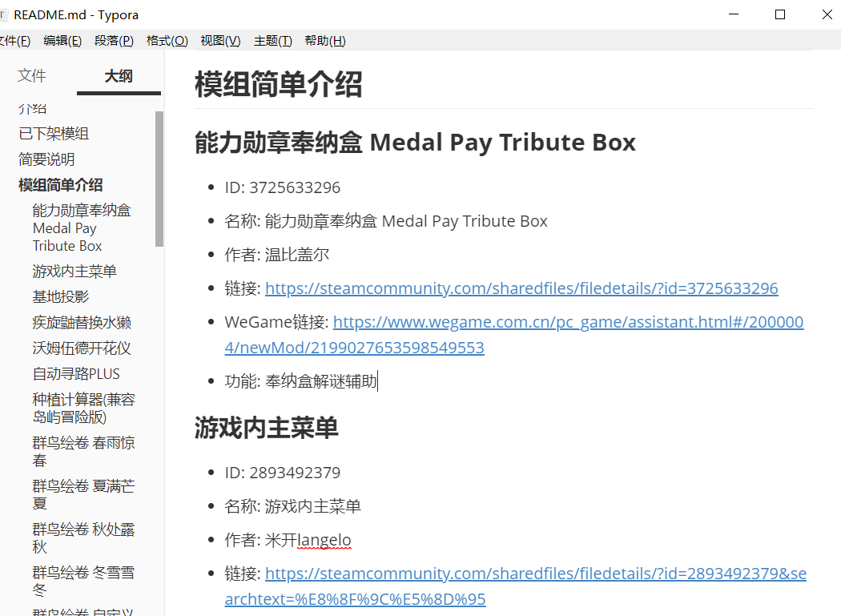Open Steam link with id=3725633296

(521, 288)
